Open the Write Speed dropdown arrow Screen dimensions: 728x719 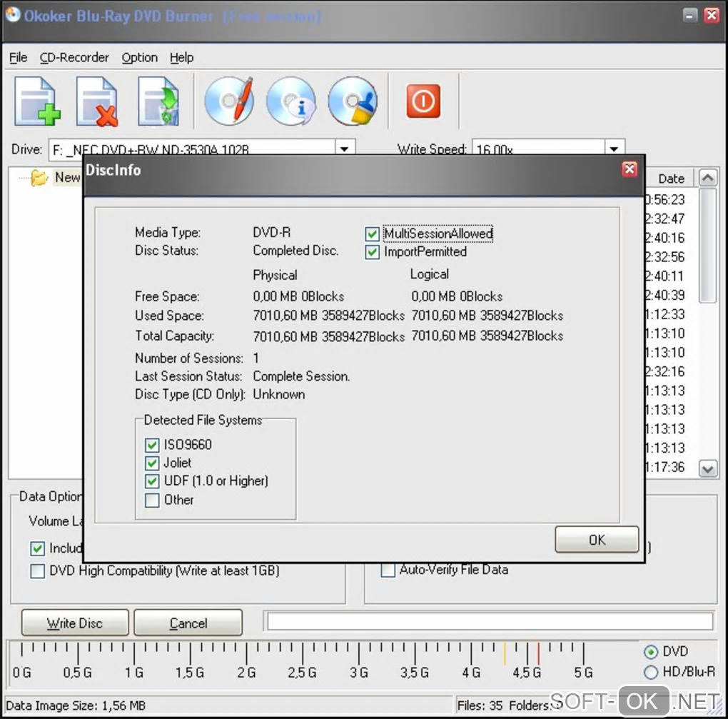coord(614,149)
